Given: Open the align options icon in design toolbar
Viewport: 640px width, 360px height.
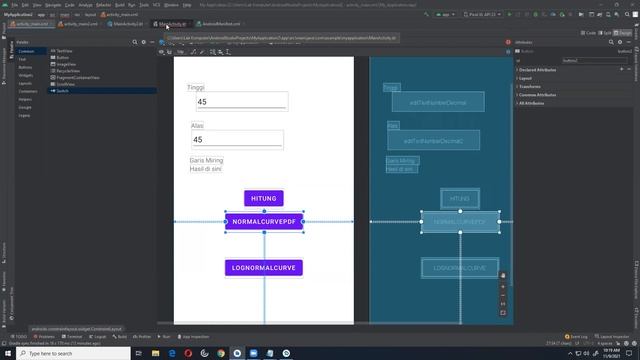Looking at the screenshot, I should [x=220, y=52].
